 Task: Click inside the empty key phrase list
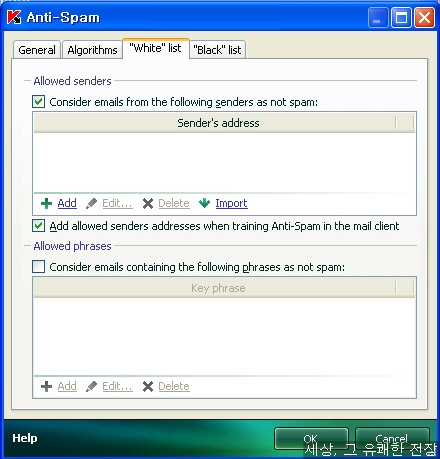(224, 336)
